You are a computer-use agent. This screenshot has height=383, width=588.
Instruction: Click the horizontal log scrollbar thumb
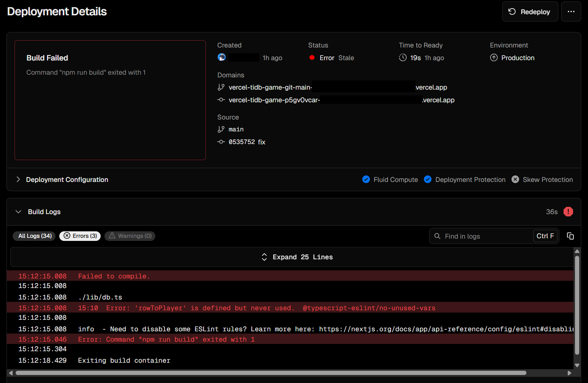point(271,373)
